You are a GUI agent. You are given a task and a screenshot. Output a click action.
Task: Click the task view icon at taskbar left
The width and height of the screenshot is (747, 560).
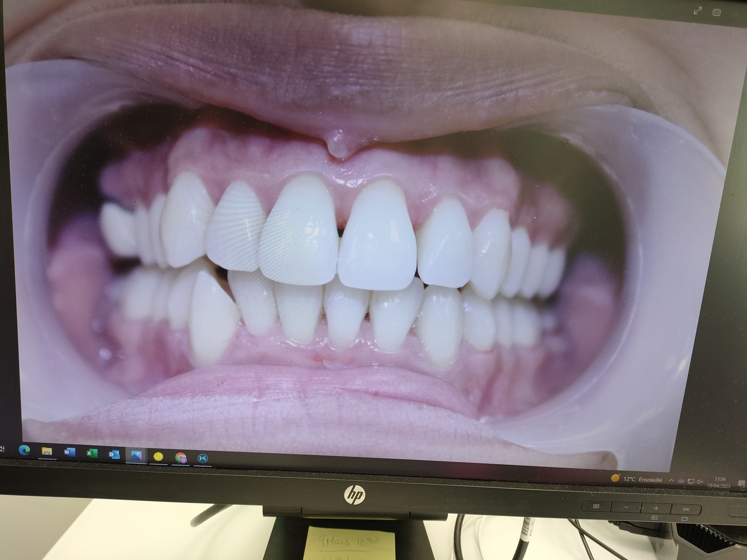(2, 449)
